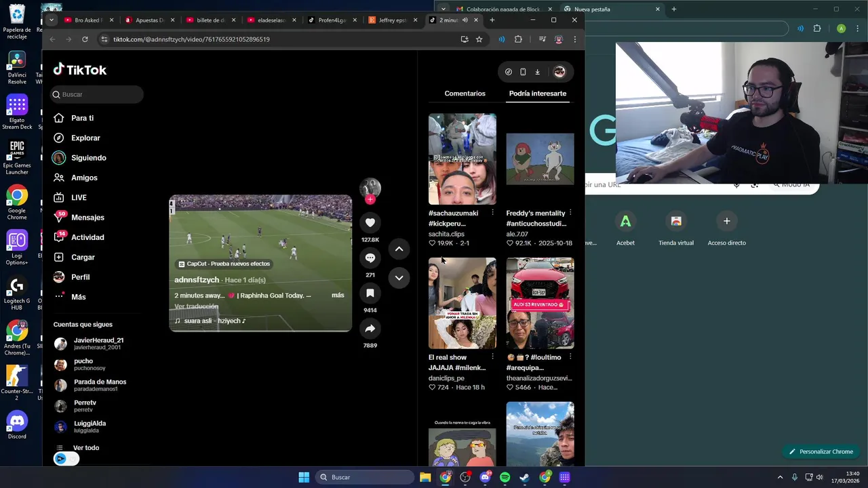
Task: Open Chrome extensions puzzle icon
Action: coord(519,39)
